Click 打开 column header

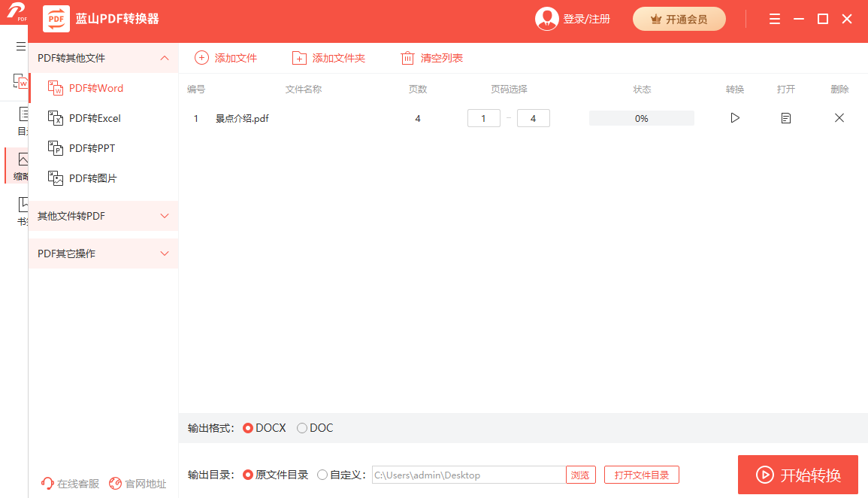point(785,90)
